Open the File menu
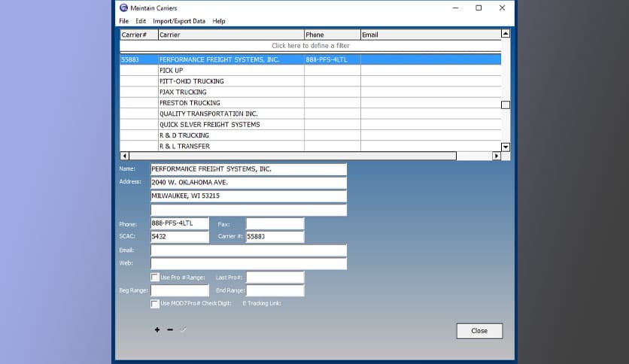The height and width of the screenshot is (364, 629). 123,21
